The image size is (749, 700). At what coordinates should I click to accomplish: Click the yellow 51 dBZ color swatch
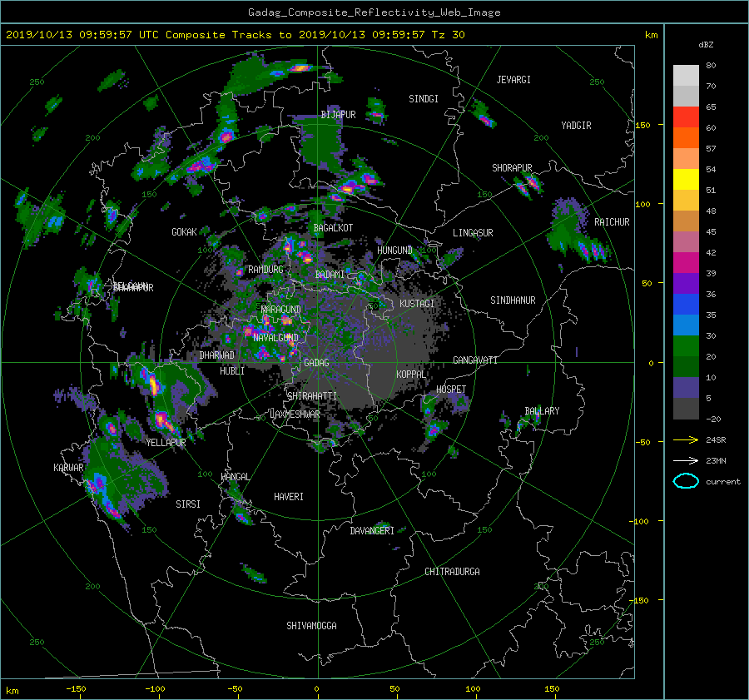pyautogui.click(x=686, y=180)
